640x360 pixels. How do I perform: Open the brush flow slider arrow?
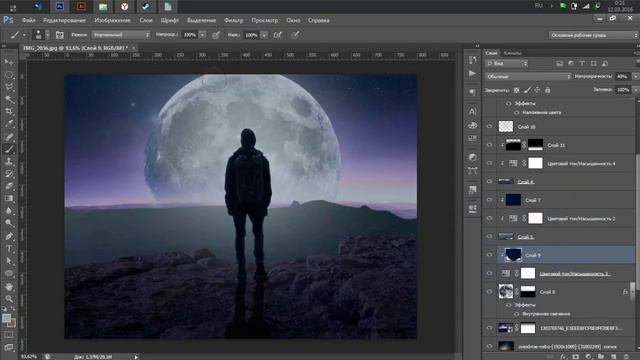point(264,35)
